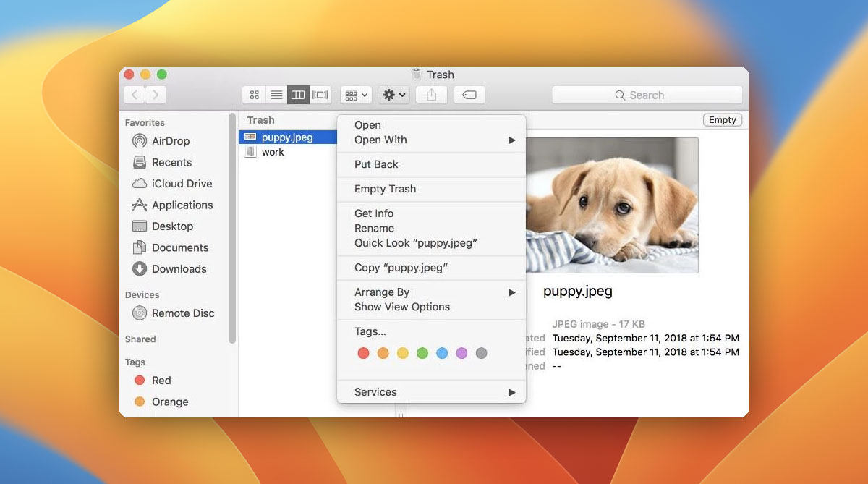Open Remote Disc under Devices

point(183,313)
